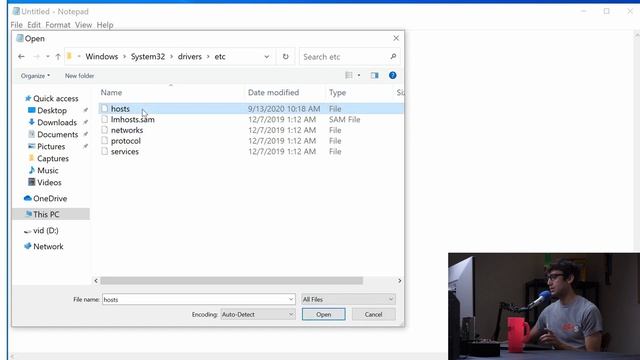This screenshot has height=360, width=640.
Task: Expand the address bar history dropdown
Action: 267,57
